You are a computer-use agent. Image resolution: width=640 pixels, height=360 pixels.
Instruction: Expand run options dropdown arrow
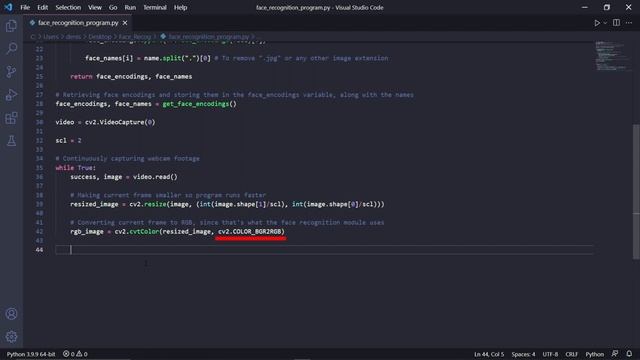pyautogui.click(x=605, y=23)
